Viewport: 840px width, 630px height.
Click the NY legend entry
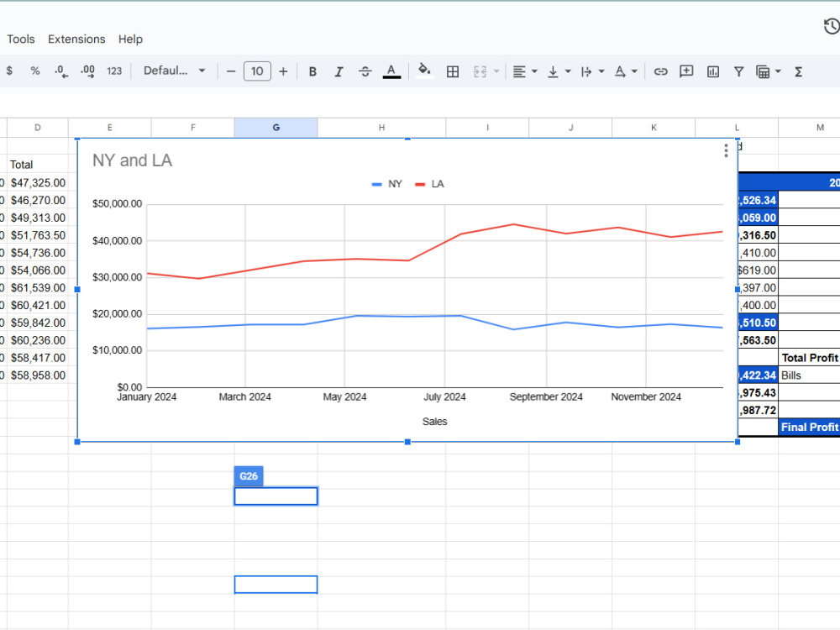(x=386, y=184)
